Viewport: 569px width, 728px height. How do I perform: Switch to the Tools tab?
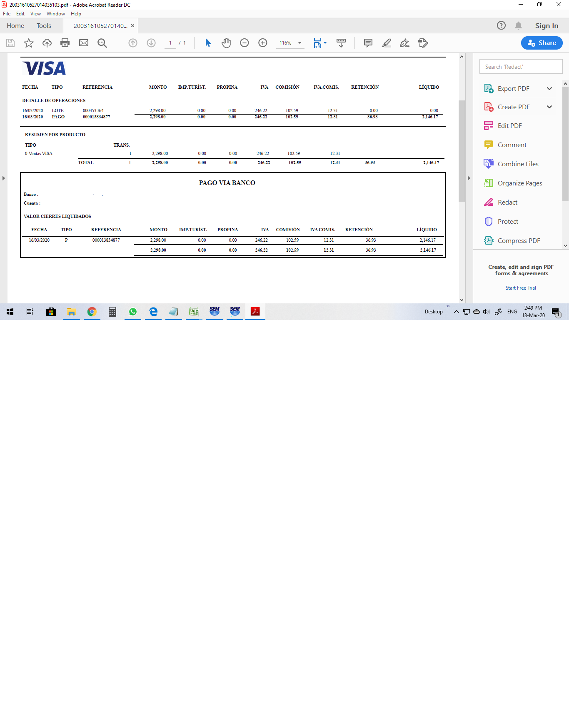pyautogui.click(x=44, y=26)
